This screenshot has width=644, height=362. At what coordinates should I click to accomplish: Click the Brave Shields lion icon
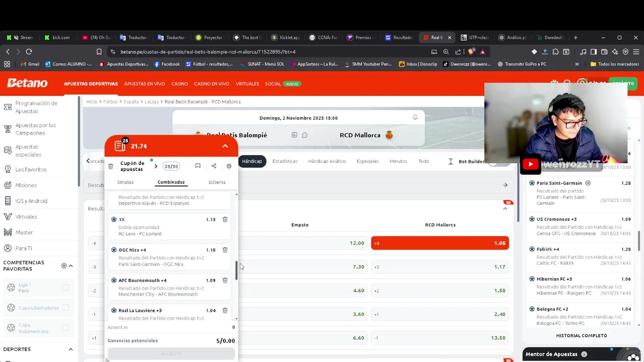point(471,51)
